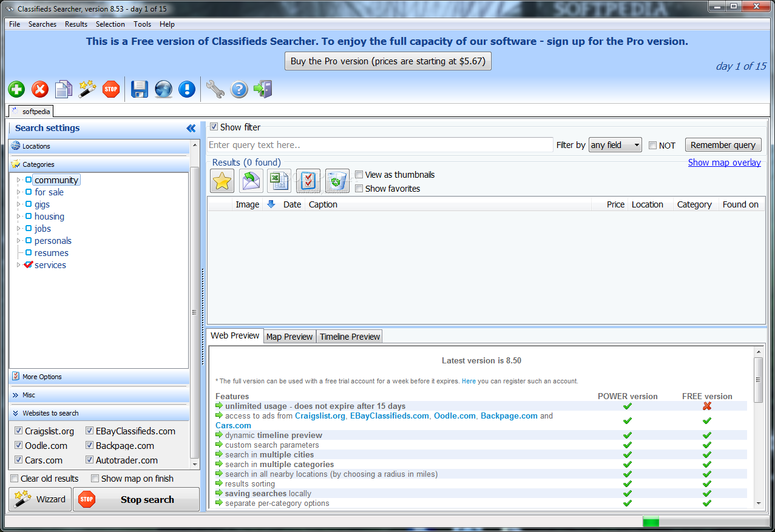775x532 pixels.
Task: Toggle the Show filter checkbox
Action: [214, 127]
